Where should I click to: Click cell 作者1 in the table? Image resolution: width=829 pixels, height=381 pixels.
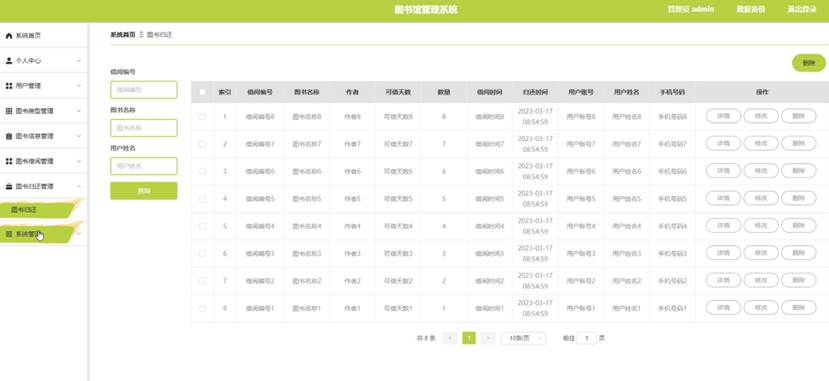pyautogui.click(x=352, y=309)
